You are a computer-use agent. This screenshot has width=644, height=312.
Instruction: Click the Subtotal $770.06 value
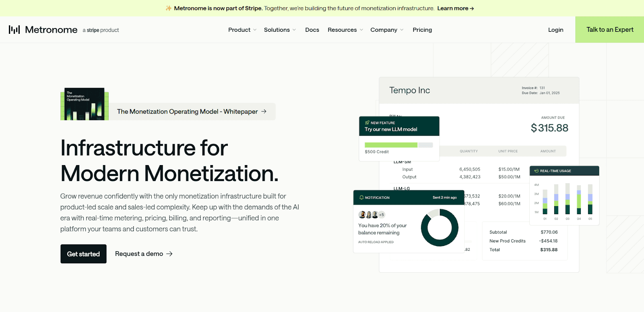tap(549, 232)
